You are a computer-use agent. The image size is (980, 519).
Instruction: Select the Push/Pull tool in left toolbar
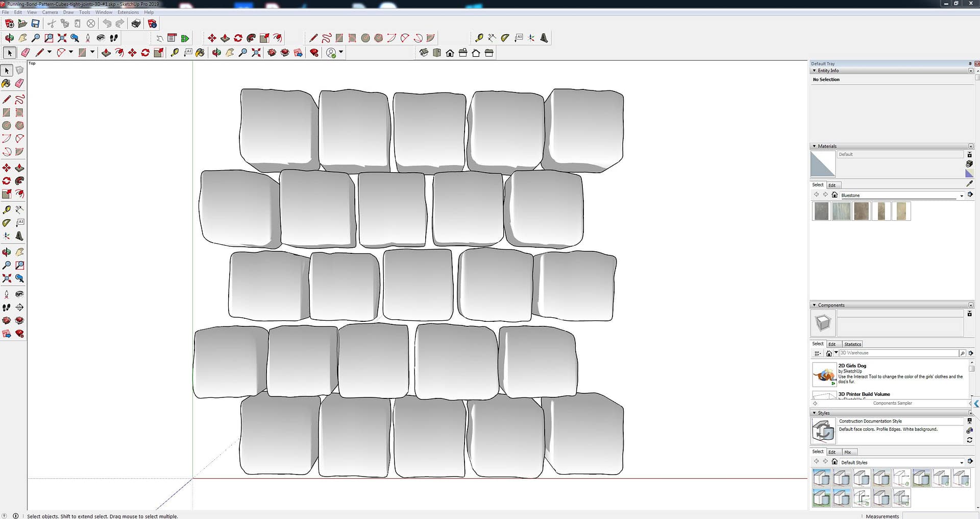point(19,168)
